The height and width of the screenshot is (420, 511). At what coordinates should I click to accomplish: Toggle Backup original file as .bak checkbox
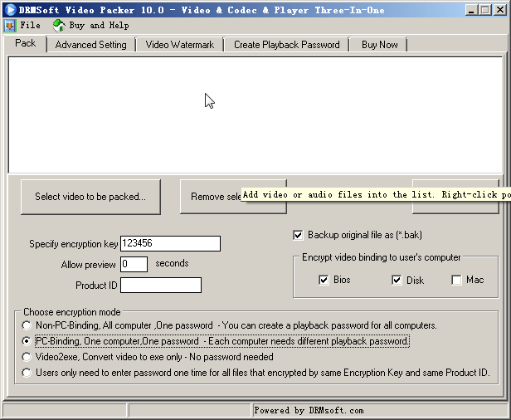coord(298,235)
